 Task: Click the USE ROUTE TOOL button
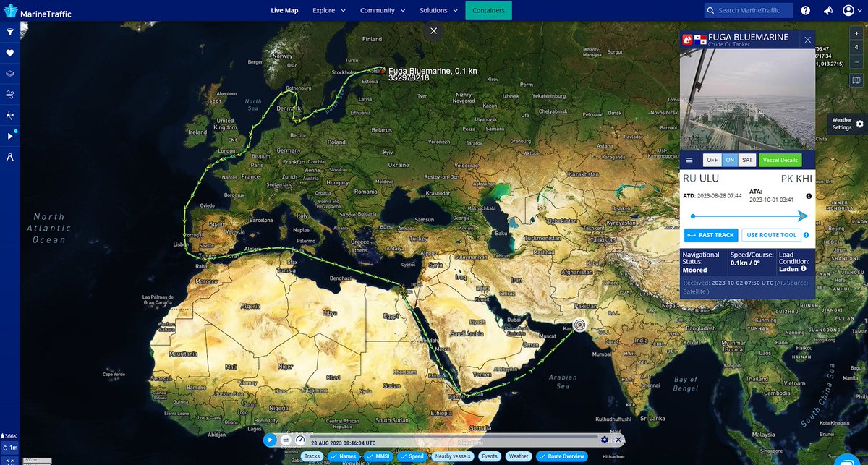(771, 235)
